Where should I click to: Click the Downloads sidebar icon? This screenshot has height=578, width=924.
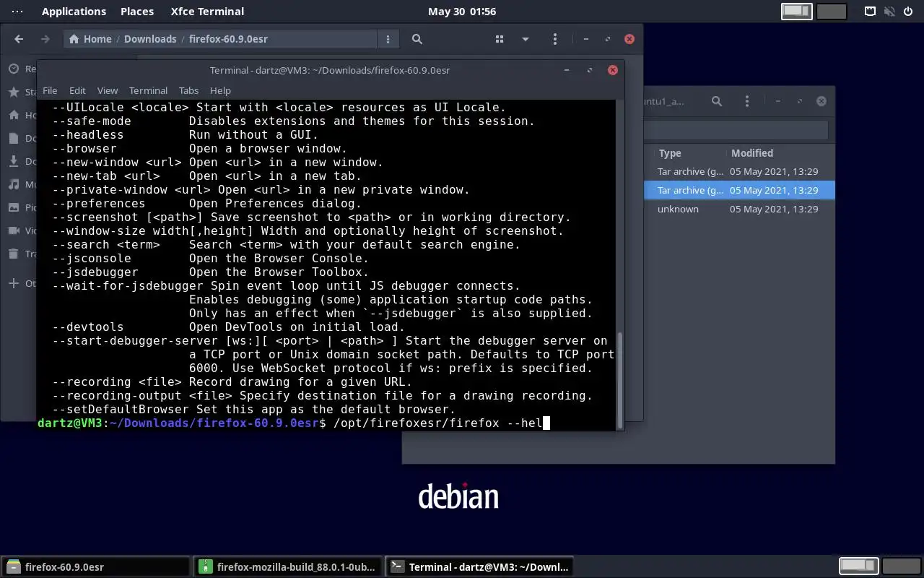(14, 161)
